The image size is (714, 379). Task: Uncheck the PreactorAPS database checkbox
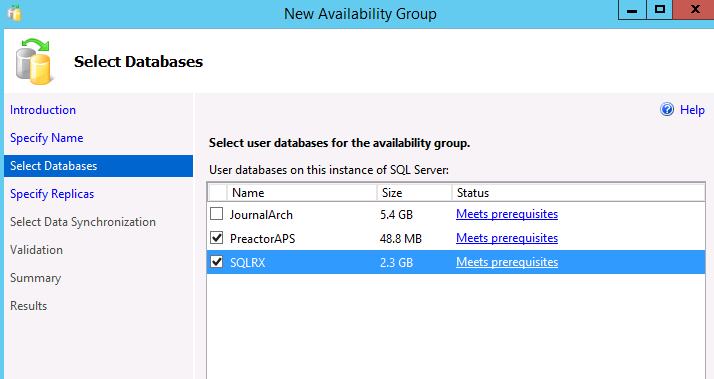click(217, 238)
